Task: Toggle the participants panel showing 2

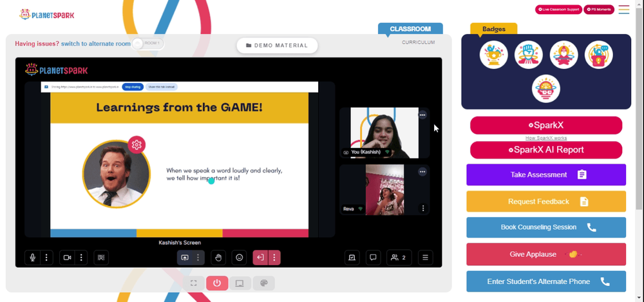Action: coord(399,258)
